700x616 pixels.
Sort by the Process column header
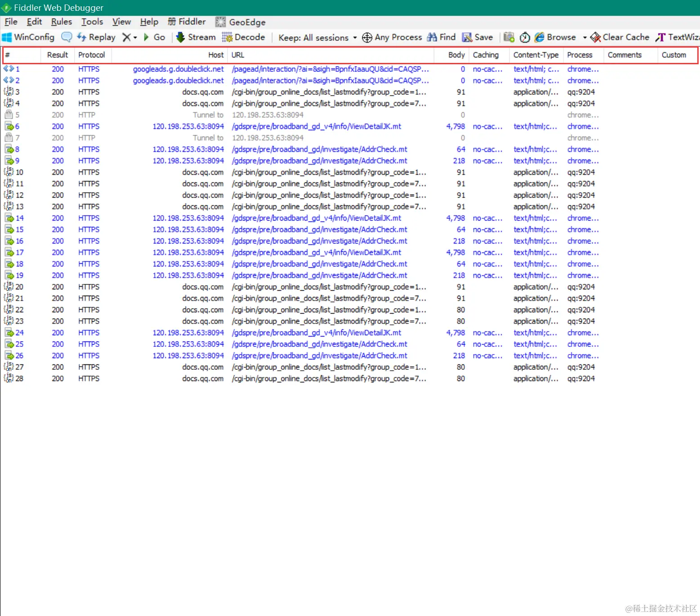(584, 55)
